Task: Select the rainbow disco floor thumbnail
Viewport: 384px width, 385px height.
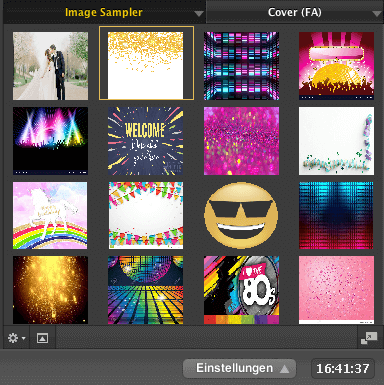Action: tap(146, 290)
